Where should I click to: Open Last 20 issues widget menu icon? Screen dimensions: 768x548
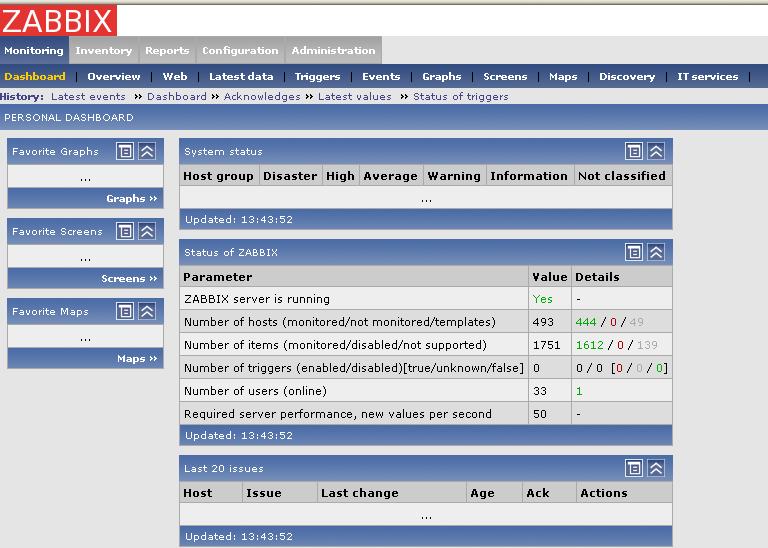634,468
